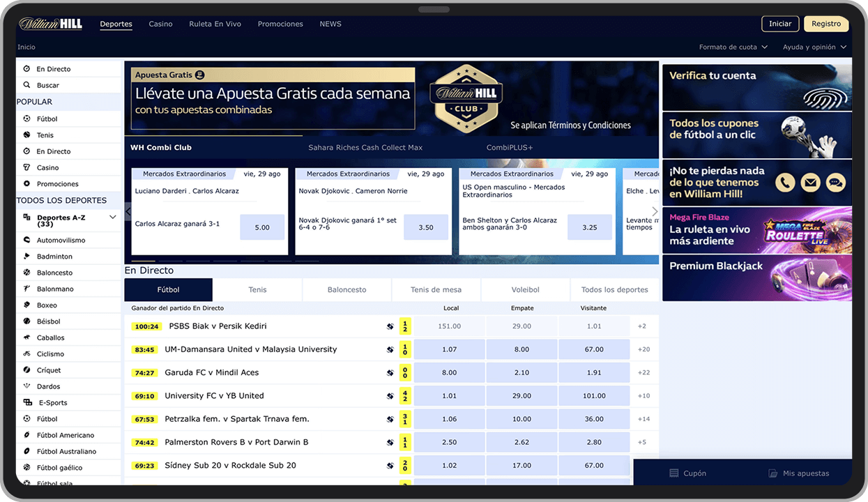Switch to the Casino top menu
868x502 pixels.
(160, 24)
